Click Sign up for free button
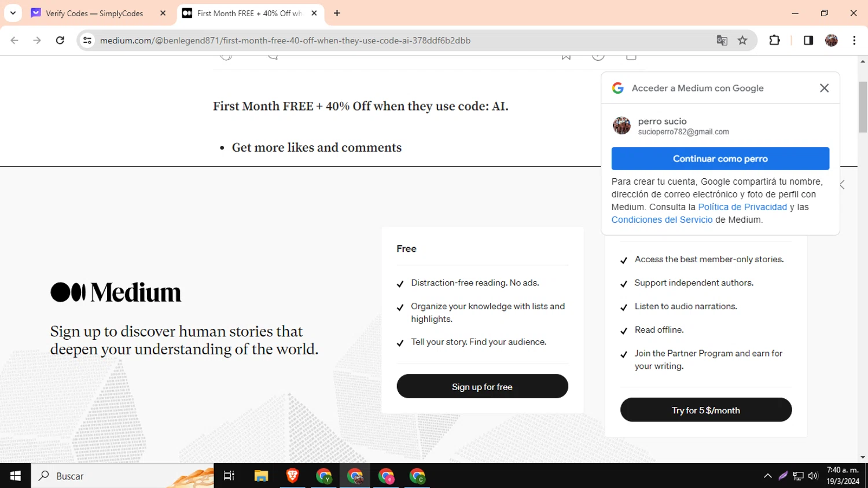The width and height of the screenshot is (868, 488). pos(482,386)
